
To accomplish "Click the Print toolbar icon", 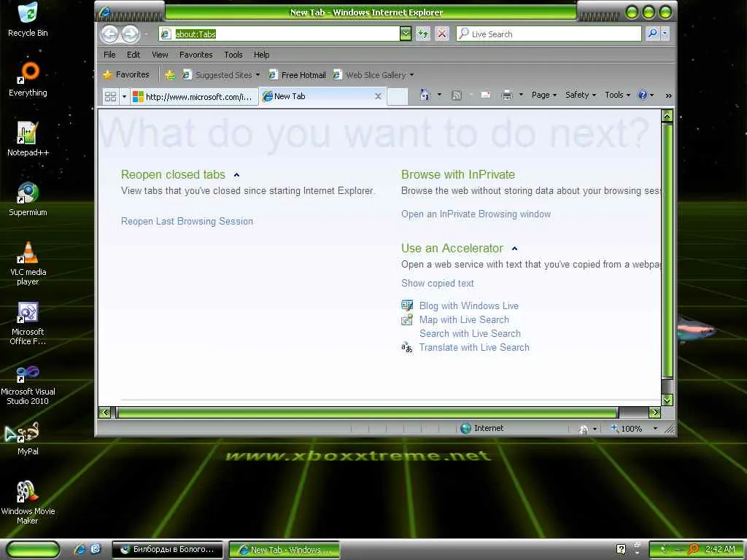I will coord(507,96).
